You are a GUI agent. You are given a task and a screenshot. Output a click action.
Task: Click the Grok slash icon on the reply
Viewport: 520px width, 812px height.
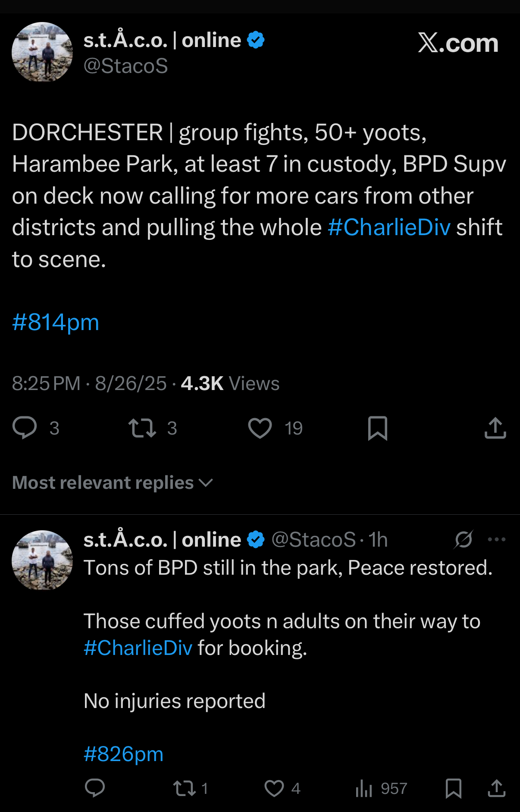tap(464, 539)
